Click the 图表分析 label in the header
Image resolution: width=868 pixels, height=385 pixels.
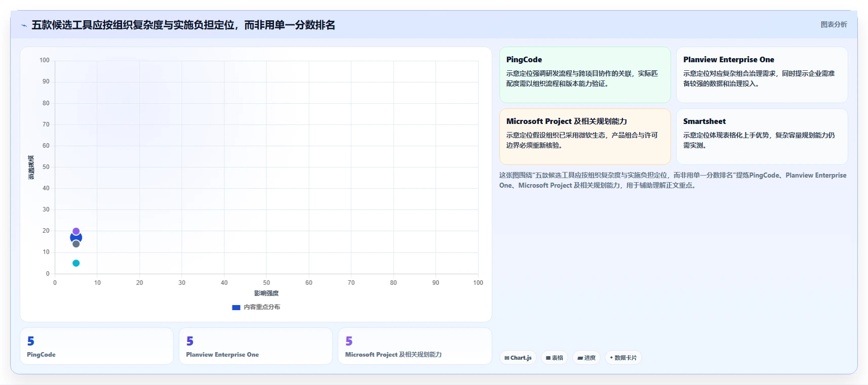pos(834,24)
